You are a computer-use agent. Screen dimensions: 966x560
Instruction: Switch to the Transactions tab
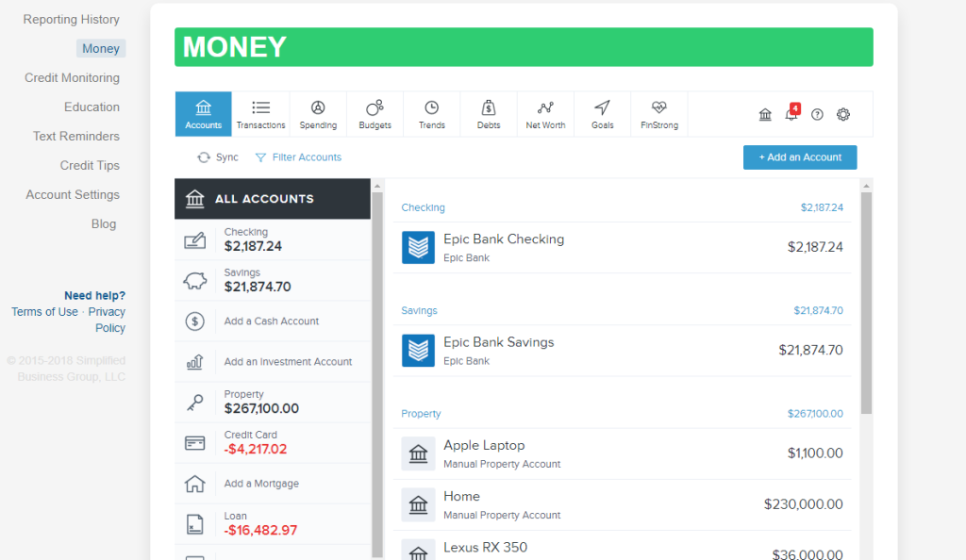260,113
